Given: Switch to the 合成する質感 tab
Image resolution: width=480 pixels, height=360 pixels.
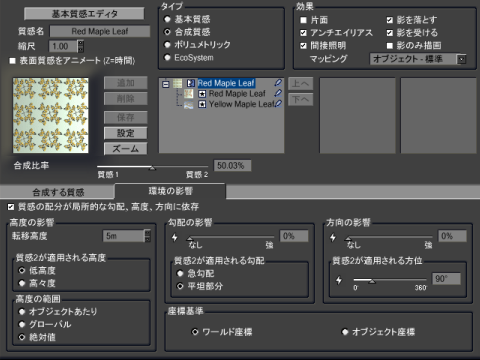Looking at the screenshot, I should (x=57, y=192).
